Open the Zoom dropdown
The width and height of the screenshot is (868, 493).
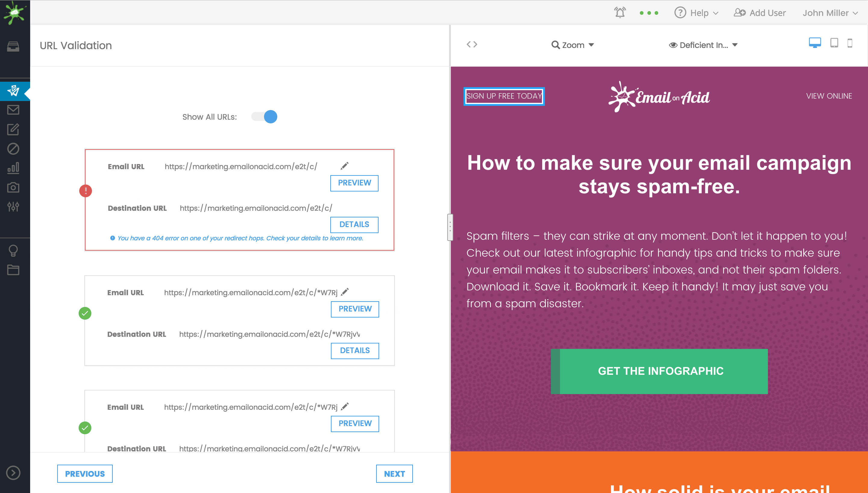point(573,45)
